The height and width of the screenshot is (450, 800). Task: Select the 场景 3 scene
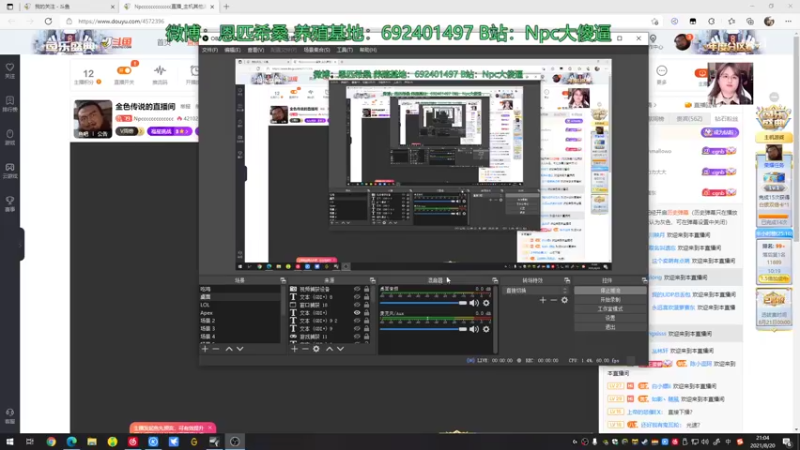(239, 329)
